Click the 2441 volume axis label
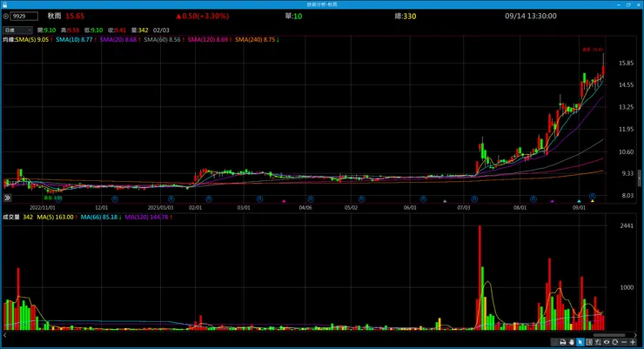 (x=627, y=225)
